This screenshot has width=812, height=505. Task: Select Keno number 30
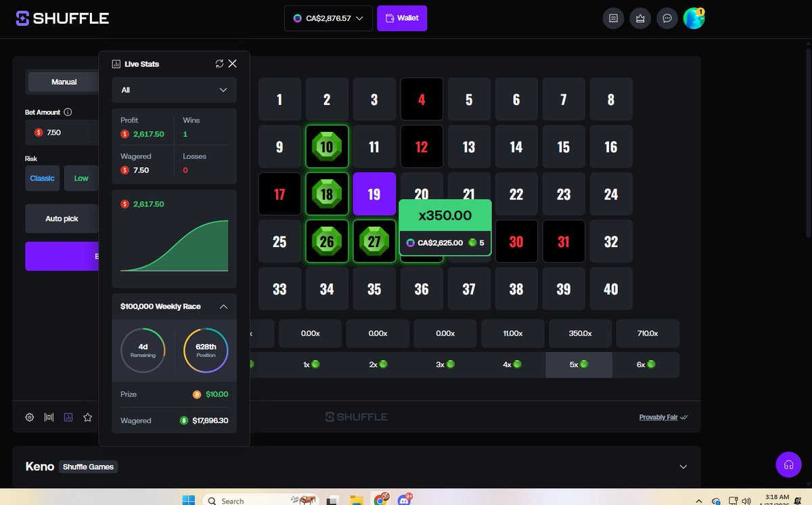(516, 242)
